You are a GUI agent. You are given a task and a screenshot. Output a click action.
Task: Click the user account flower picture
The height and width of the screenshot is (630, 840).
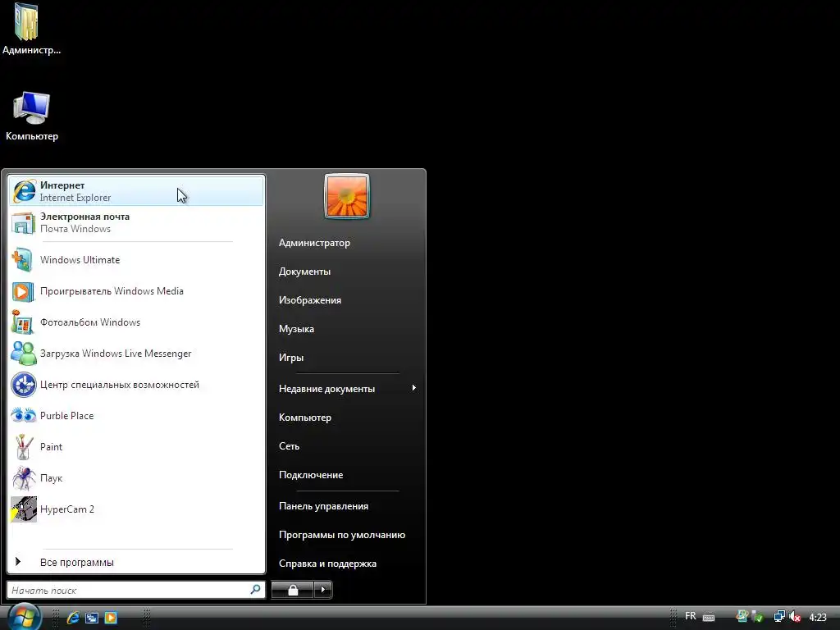click(347, 196)
